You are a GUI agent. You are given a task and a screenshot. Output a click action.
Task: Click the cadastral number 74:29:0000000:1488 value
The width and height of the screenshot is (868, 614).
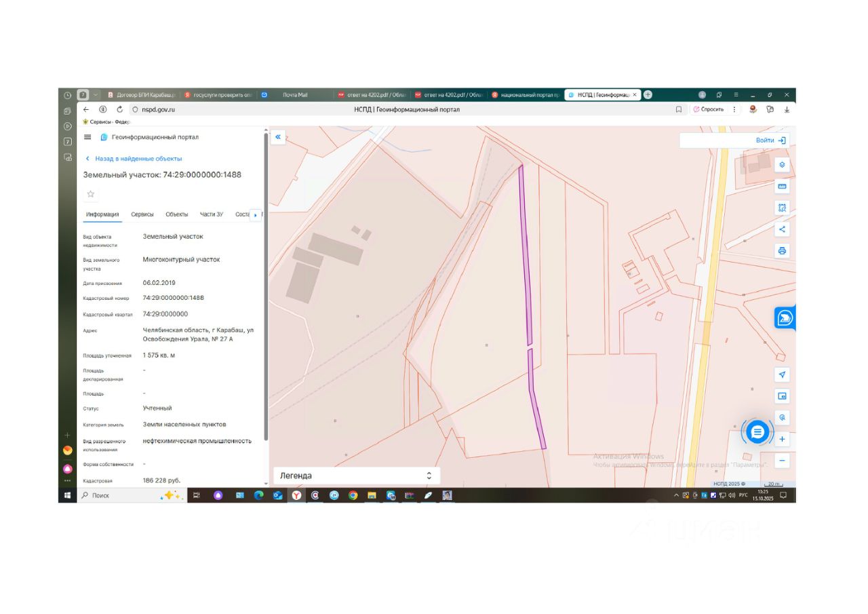[x=174, y=298]
